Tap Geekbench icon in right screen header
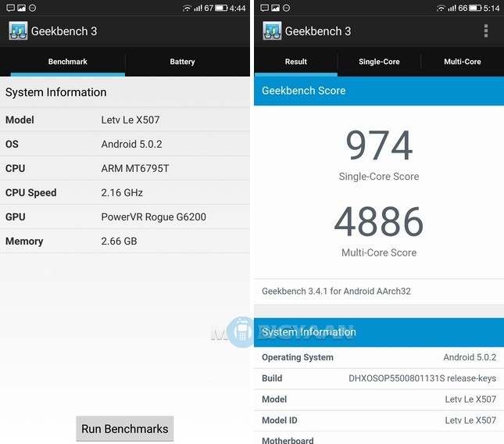The width and height of the screenshot is (504, 444). pos(272,30)
